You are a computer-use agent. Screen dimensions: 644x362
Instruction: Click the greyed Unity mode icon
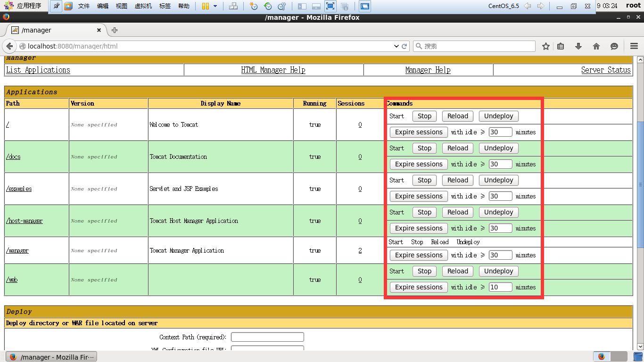(x=345, y=6)
